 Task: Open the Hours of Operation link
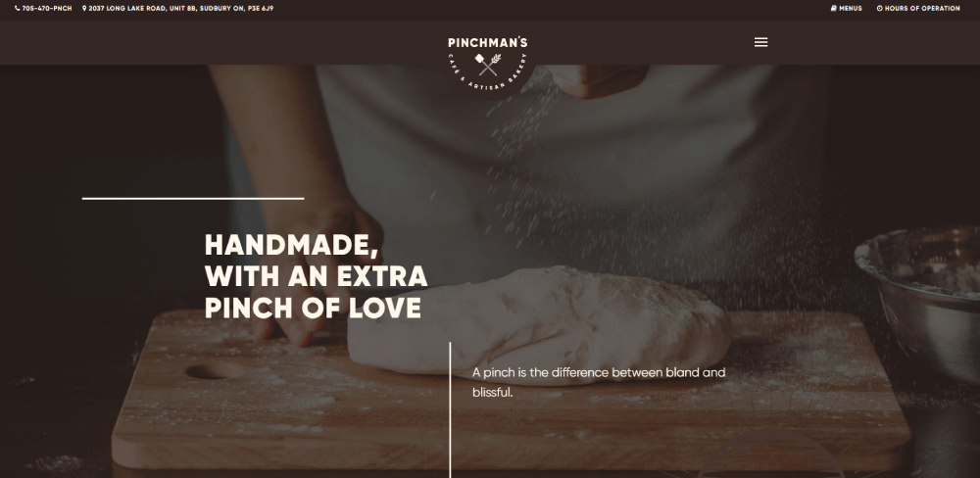[922, 8]
